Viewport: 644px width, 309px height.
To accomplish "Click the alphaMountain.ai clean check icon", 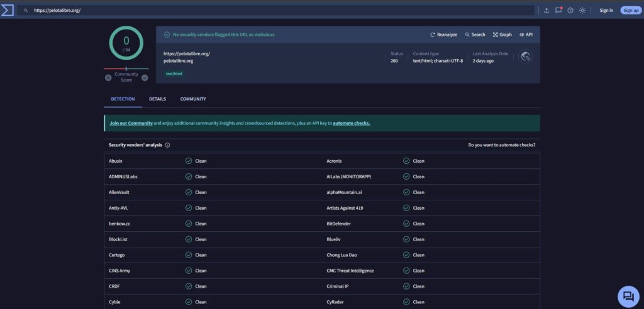I will click(406, 192).
